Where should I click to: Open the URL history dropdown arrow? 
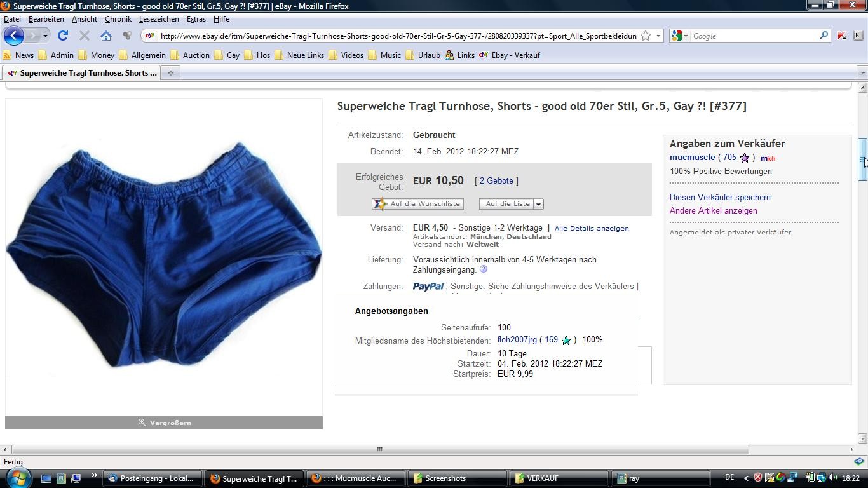point(659,36)
